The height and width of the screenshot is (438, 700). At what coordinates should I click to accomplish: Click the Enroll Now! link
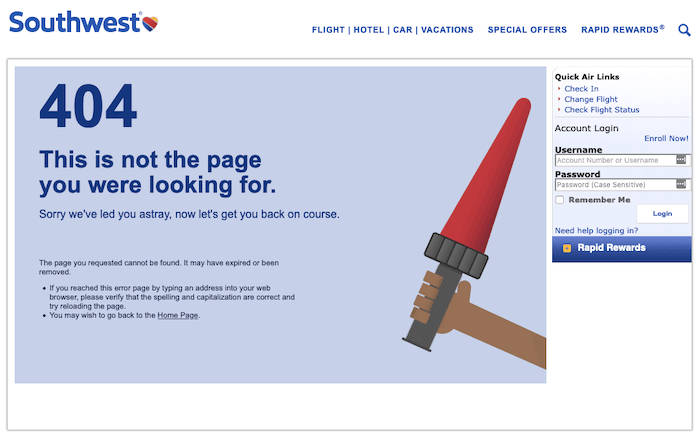pyautogui.click(x=666, y=138)
